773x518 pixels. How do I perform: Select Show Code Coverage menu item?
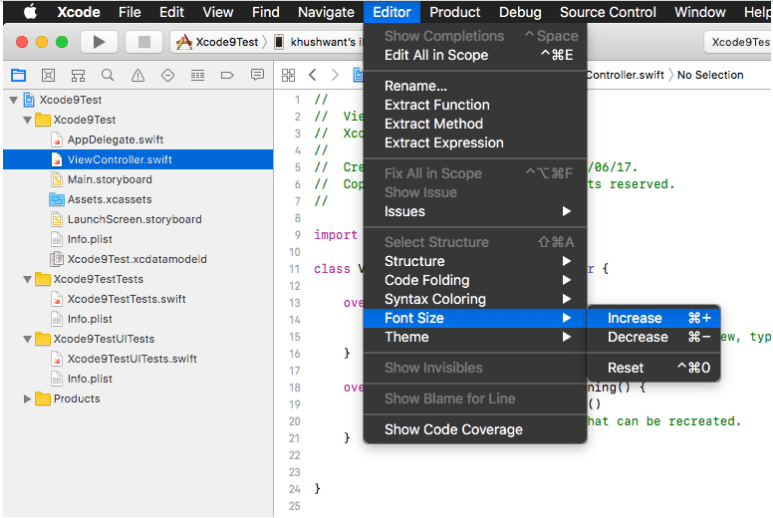(x=453, y=429)
